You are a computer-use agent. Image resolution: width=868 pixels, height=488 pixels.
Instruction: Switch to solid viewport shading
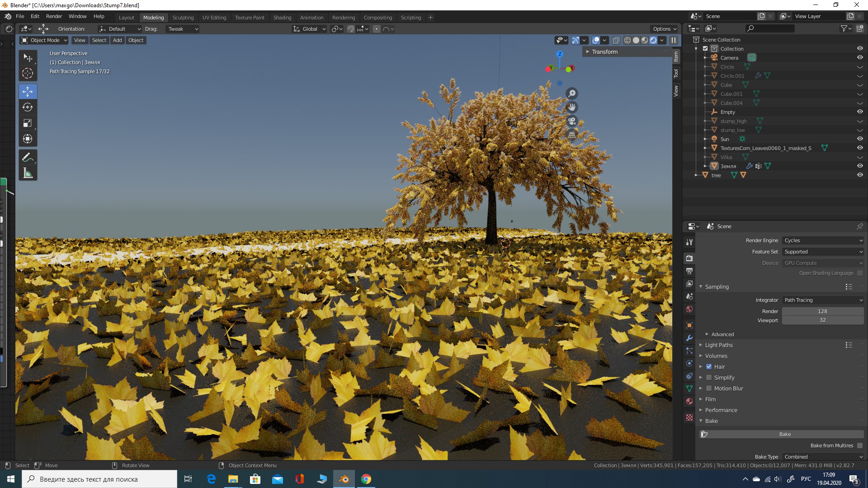point(636,40)
